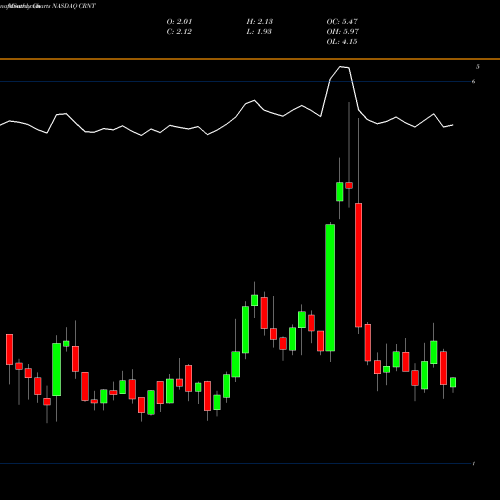Click the 'NASDAQ CRNT' chart title
This screenshot has height=500, width=500.
pos(74,6)
